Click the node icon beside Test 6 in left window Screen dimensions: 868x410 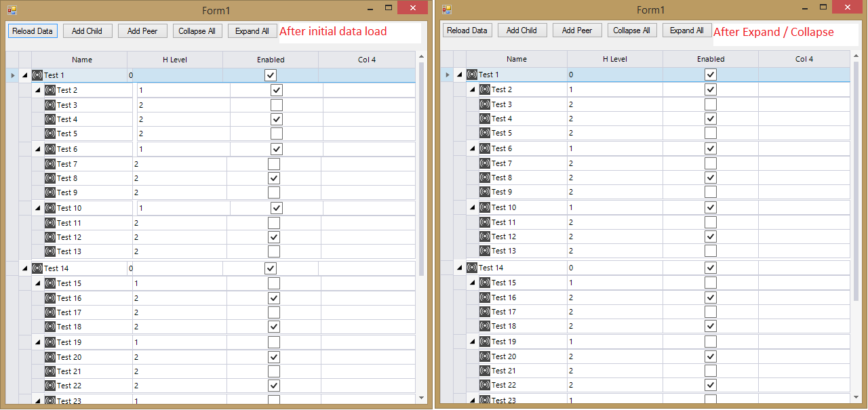pos(50,149)
